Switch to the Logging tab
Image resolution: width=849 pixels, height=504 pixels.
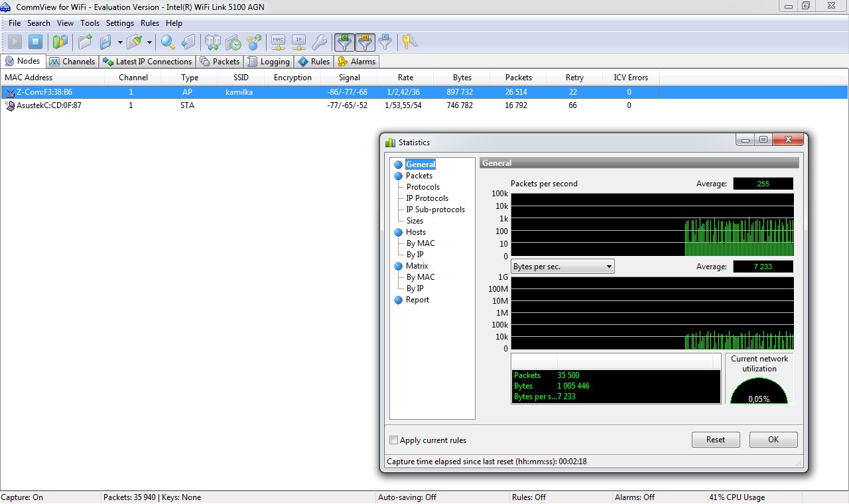[269, 62]
